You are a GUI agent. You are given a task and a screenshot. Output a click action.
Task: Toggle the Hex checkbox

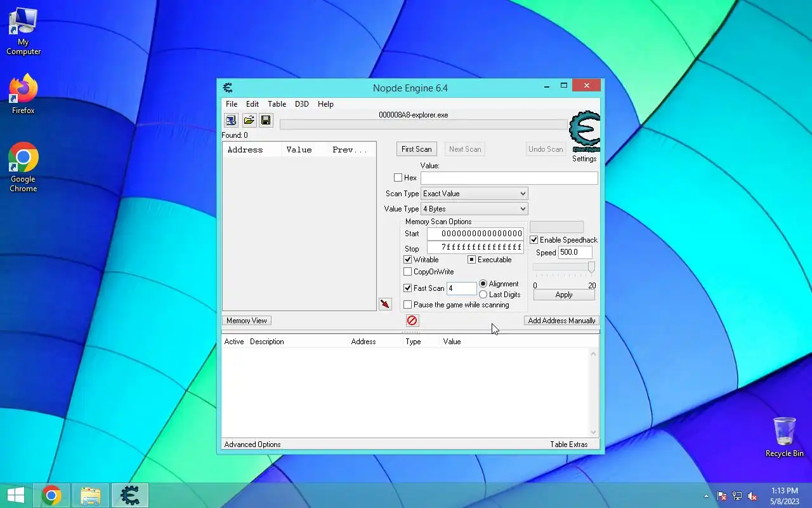398,178
